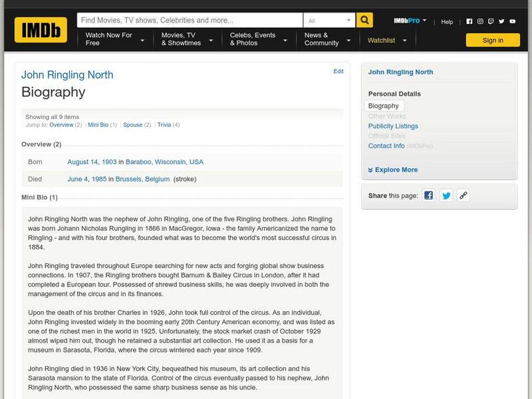Open IMDb's Twitter icon in header
532x399 pixels.
tap(501, 21)
